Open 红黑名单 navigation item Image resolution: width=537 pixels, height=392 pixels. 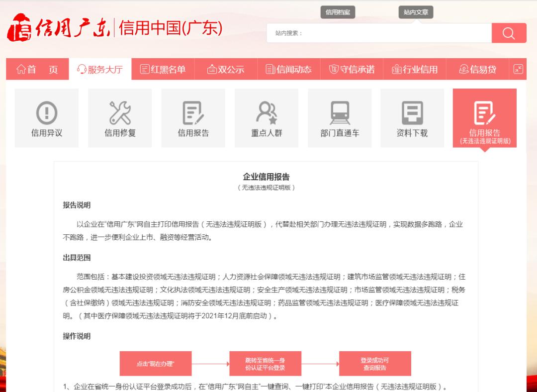tap(163, 70)
